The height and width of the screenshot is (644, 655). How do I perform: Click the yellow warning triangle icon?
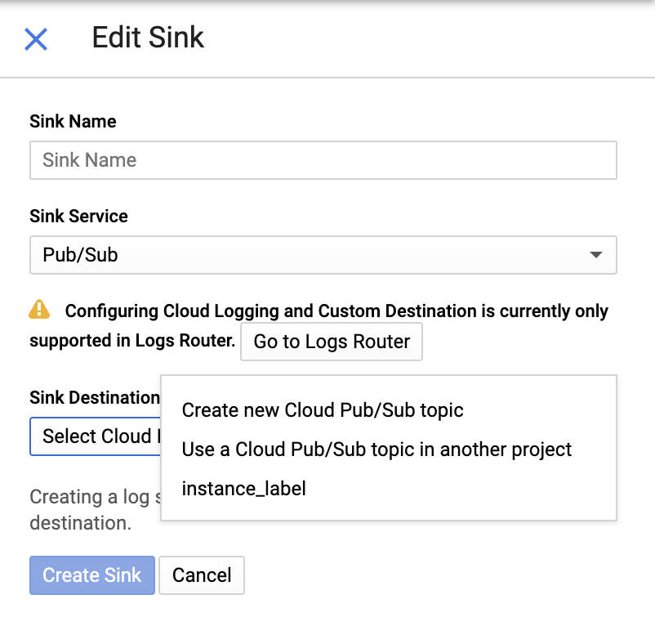39,310
